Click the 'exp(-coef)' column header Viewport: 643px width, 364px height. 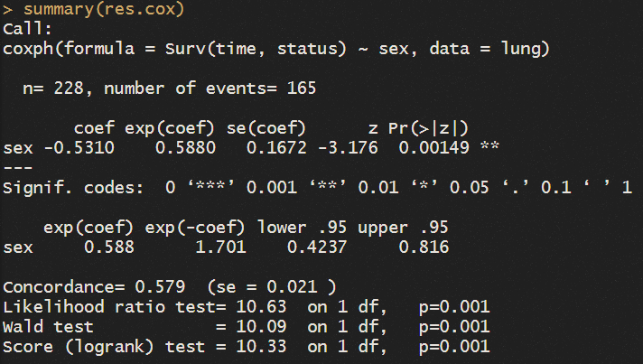coord(195,228)
